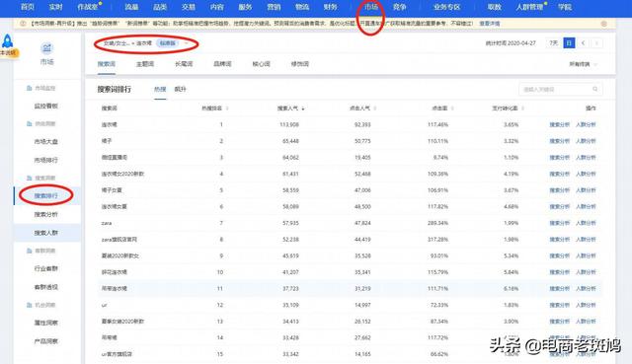This screenshot has height=364, width=632.
Task: Click the 市场 chart icon above the sidebar
Action: [x=46, y=48]
